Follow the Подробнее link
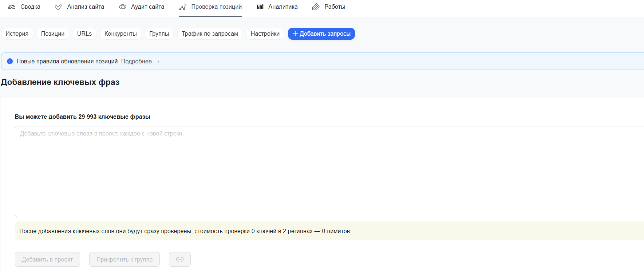644x271 pixels. point(140,61)
